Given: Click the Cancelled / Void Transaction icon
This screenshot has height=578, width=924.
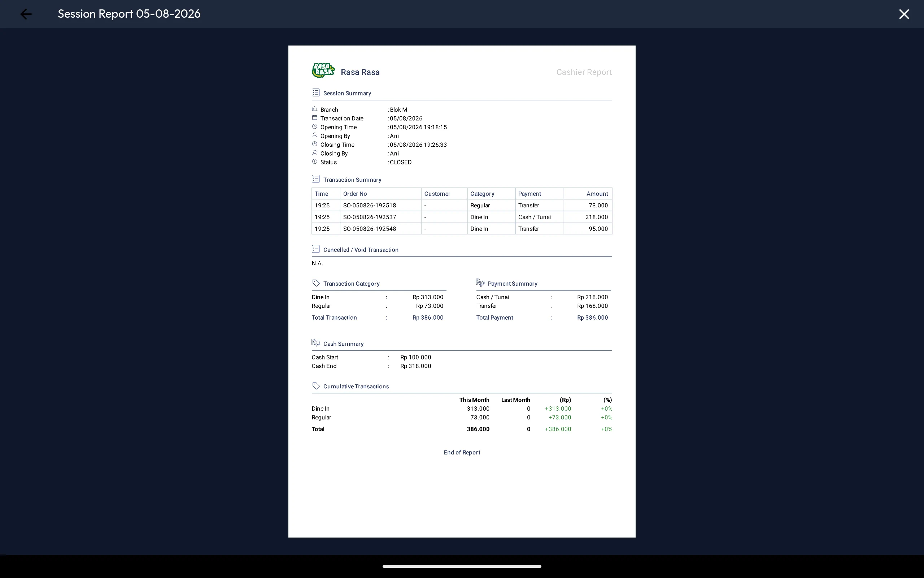Looking at the screenshot, I should pos(316,249).
